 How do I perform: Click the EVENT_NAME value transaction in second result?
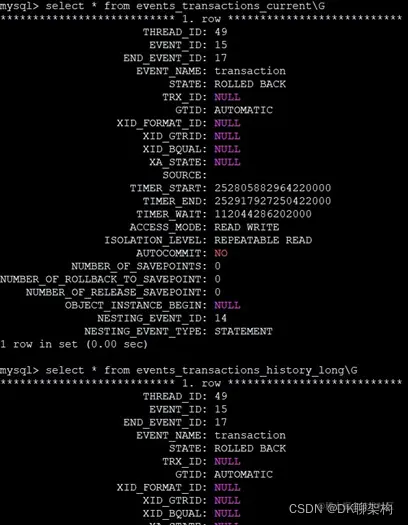(250, 435)
